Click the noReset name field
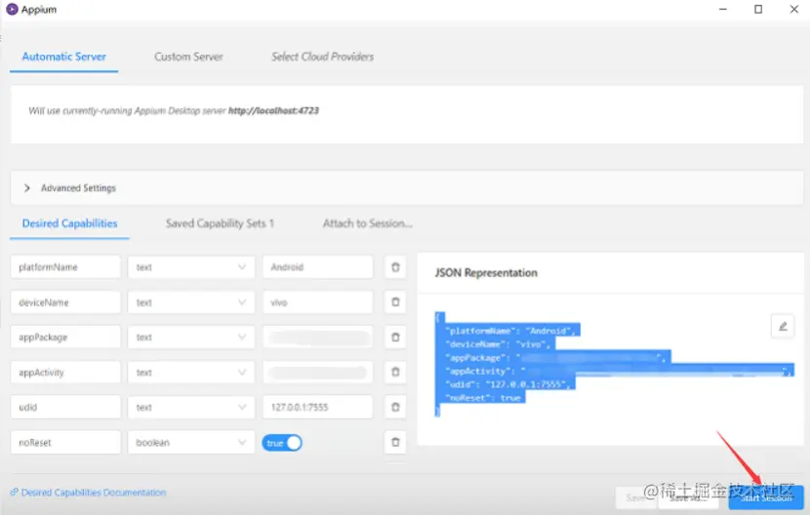The image size is (812, 517). pos(65,443)
